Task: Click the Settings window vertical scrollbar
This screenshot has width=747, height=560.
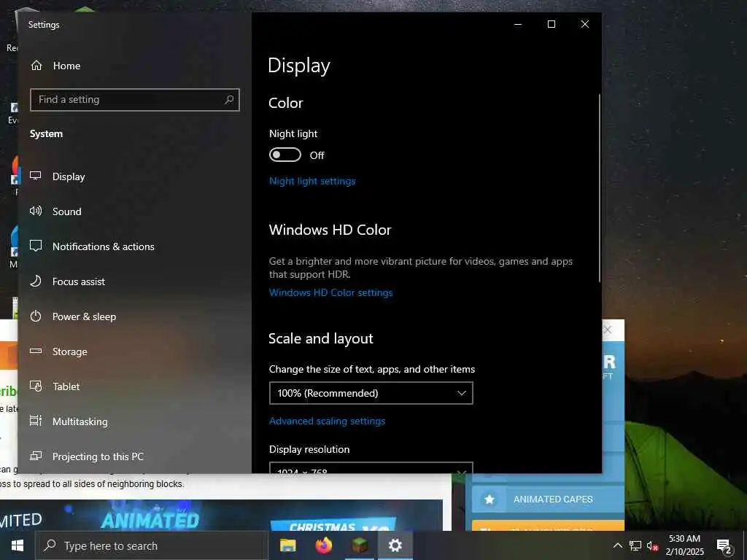Action: pyautogui.click(x=599, y=187)
